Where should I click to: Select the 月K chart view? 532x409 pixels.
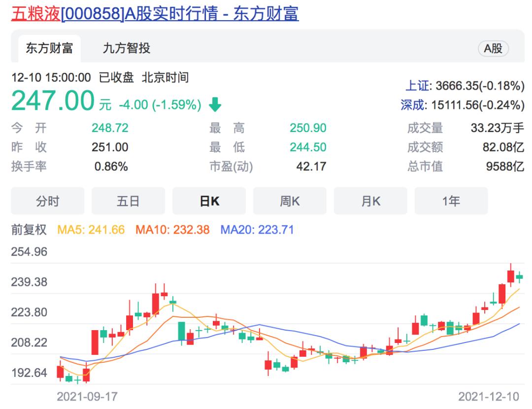370,201
